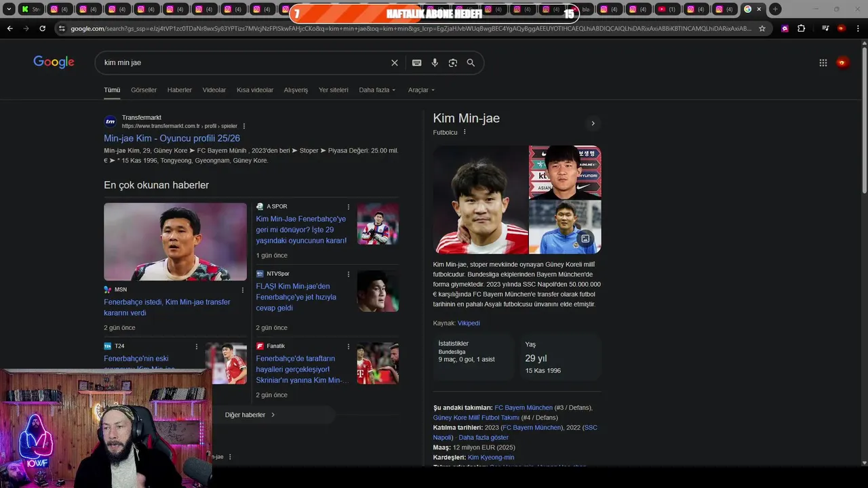This screenshot has height=488, width=868.
Task: Open the Google account avatar
Action: coord(842,62)
